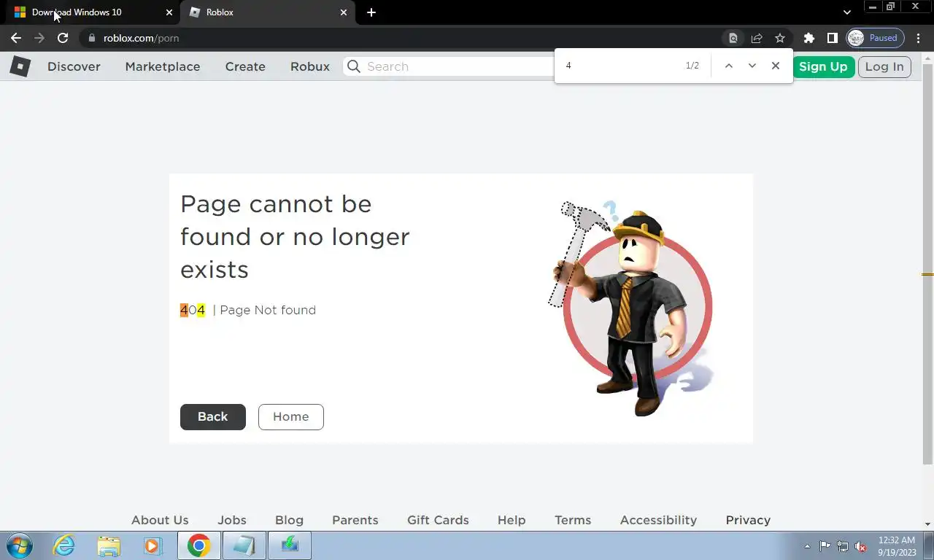This screenshot has height=560, width=934.
Task: Open the Jobs footer link
Action: click(232, 520)
